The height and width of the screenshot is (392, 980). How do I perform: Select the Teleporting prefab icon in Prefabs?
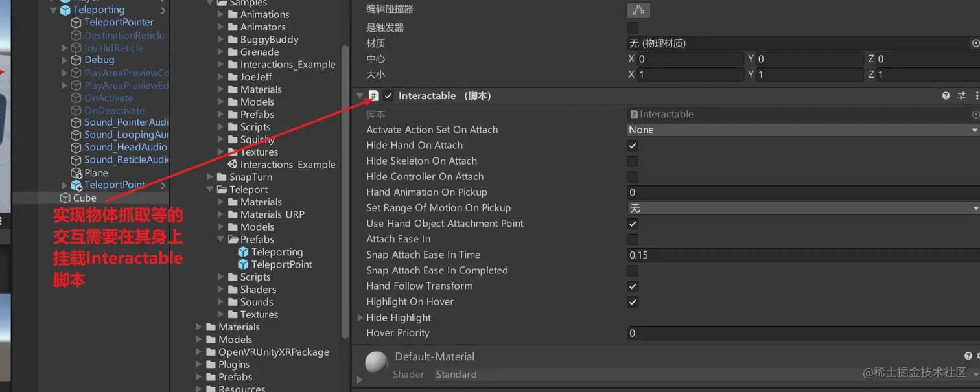coord(243,252)
